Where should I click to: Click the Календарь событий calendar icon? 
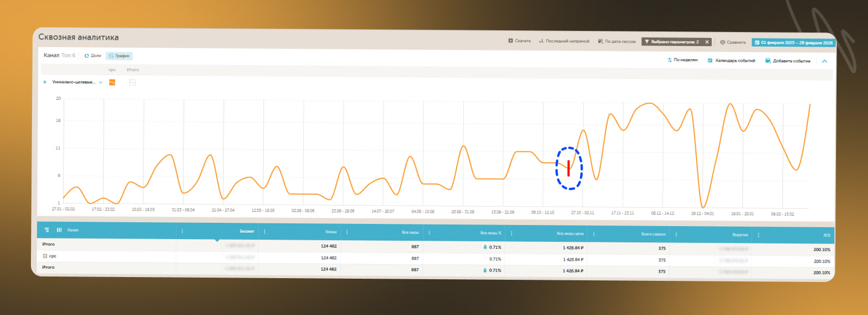[x=710, y=60]
